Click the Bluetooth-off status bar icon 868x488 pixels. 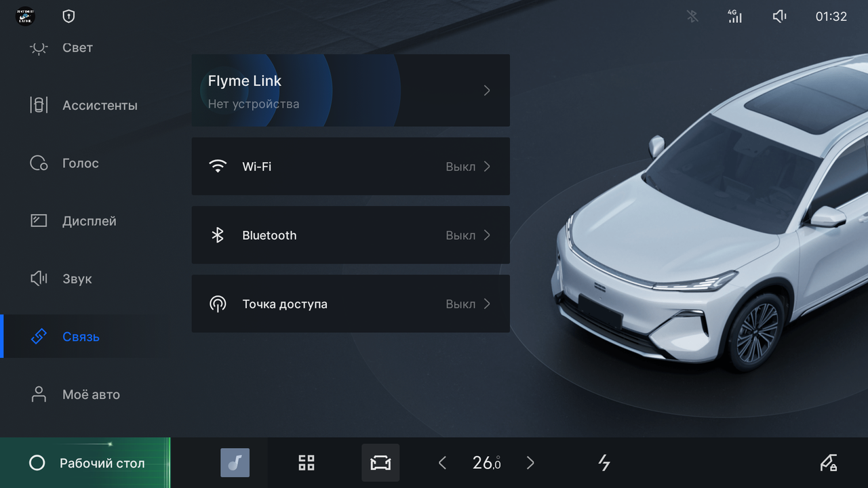tap(692, 16)
